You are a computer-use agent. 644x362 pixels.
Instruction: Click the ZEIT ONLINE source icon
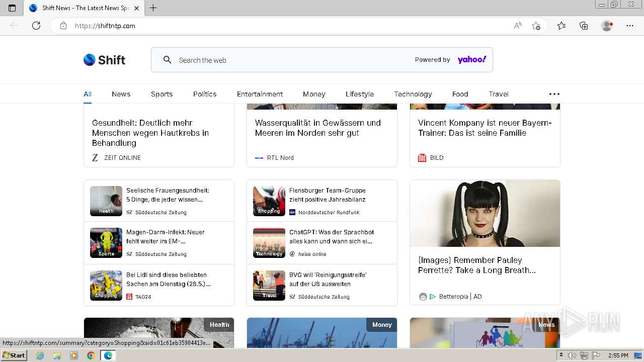[x=95, y=158]
